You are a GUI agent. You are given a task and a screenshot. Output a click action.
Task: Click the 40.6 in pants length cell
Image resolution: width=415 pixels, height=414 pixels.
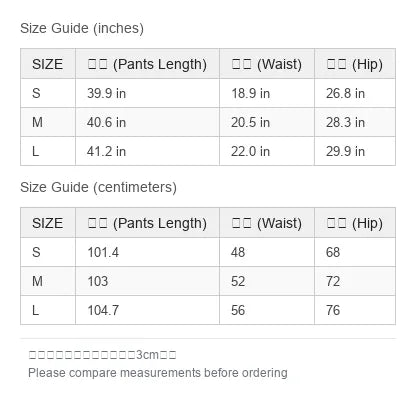coord(147,122)
